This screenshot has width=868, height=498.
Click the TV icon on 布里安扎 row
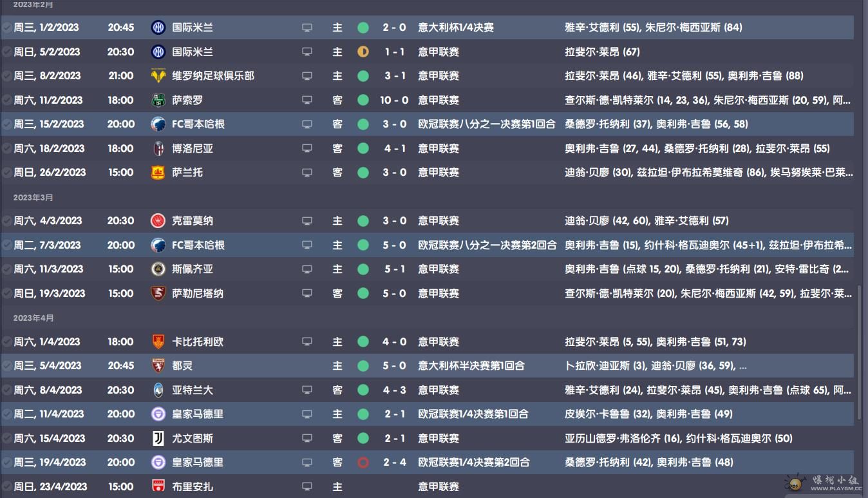[x=307, y=486]
